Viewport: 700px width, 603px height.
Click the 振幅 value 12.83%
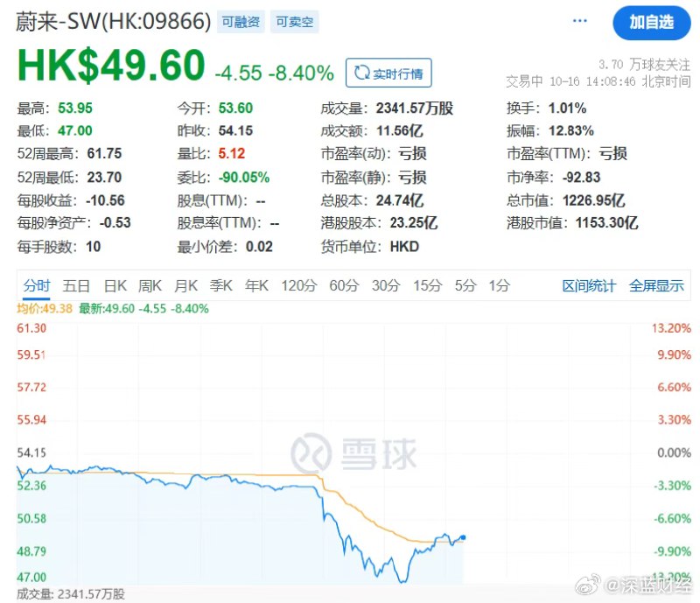tap(571, 131)
